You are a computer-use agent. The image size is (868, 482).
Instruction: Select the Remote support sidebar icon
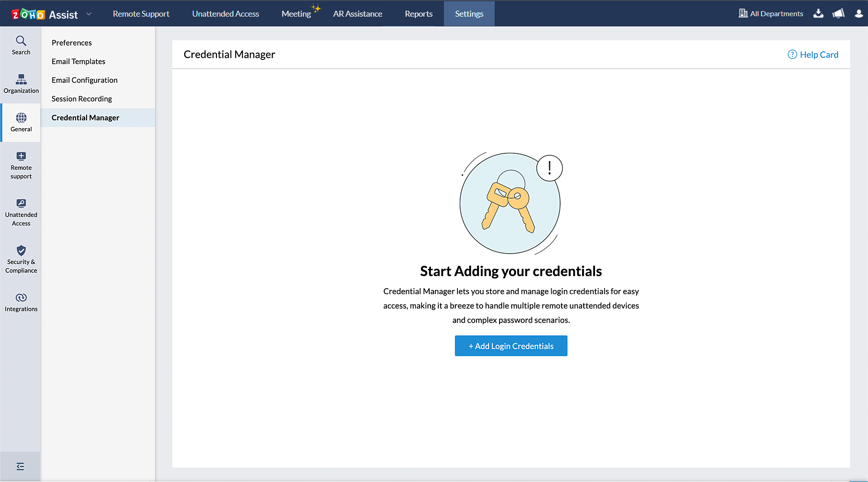(x=21, y=165)
